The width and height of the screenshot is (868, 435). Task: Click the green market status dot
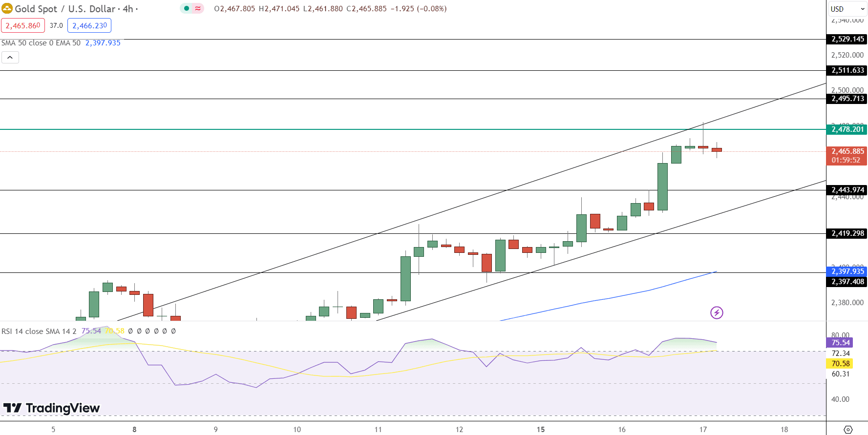tap(187, 8)
